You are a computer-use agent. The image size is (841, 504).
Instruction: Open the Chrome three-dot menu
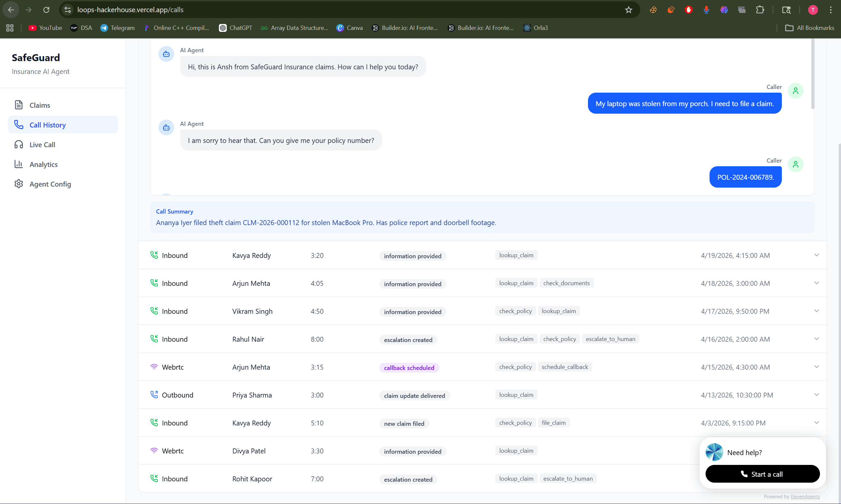point(830,10)
